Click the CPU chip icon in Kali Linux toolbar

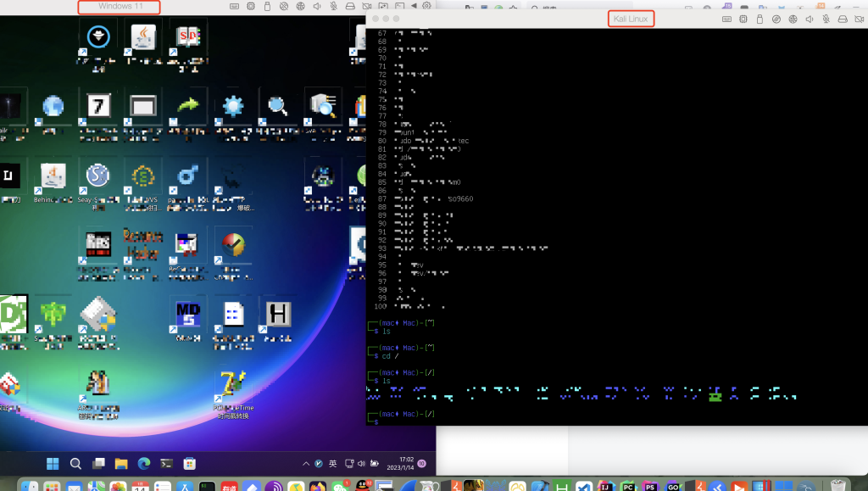(743, 19)
